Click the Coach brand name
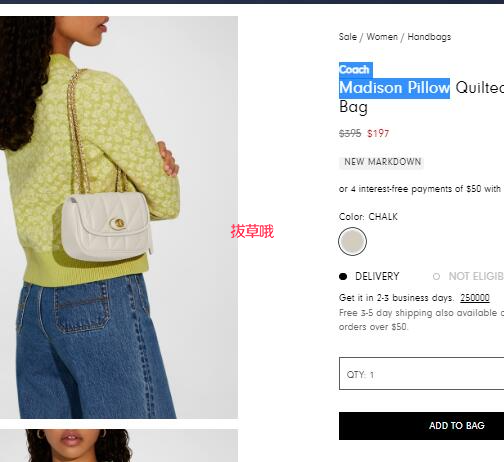This screenshot has height=462, width=504. click(354, 69)
